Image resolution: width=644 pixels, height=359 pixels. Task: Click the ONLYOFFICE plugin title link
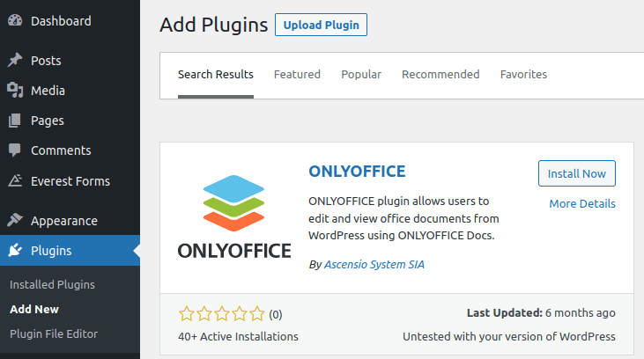point(357,172)
